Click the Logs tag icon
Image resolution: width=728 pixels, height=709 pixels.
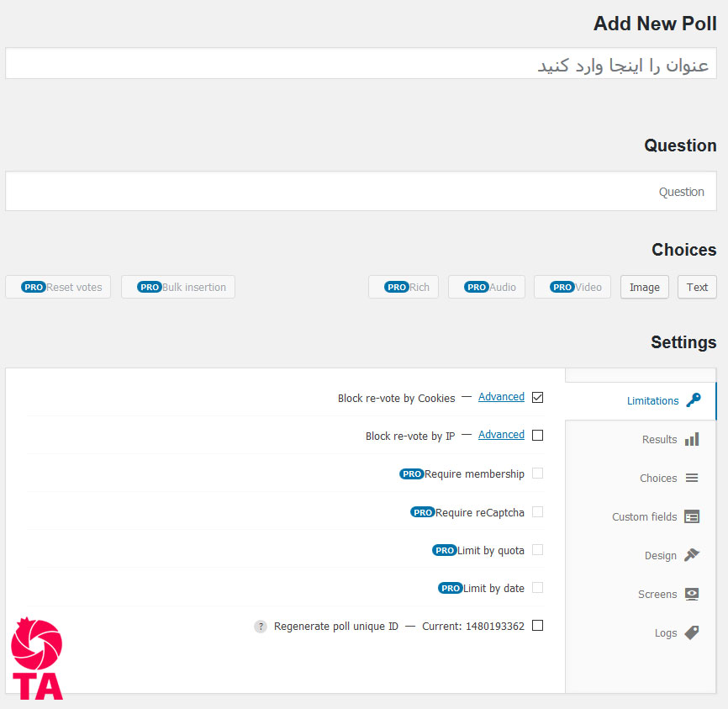(x=692, y=632)
